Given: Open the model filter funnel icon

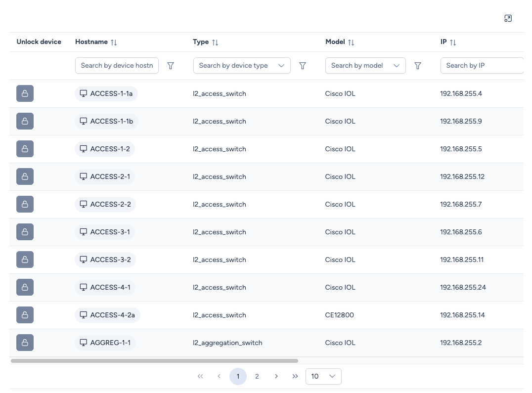Looking at the screenshot, I should [418, 66].
